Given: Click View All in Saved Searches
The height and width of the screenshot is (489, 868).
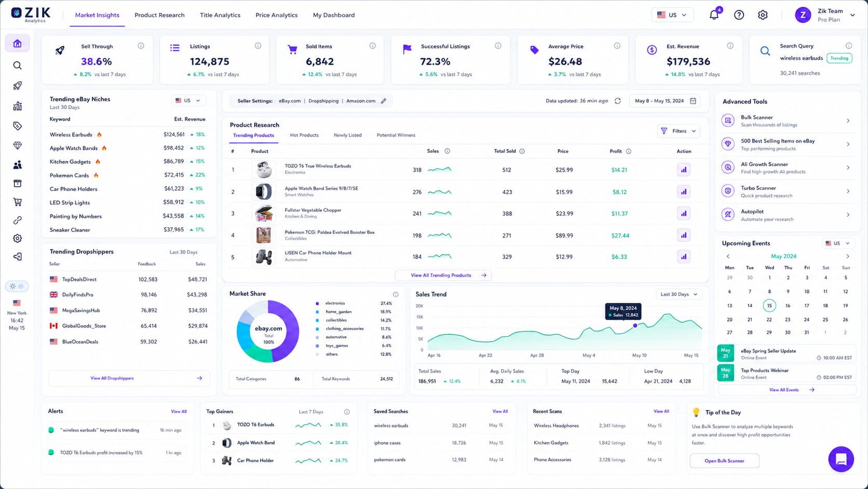Looking at the screenshot, I should [500, 412].
